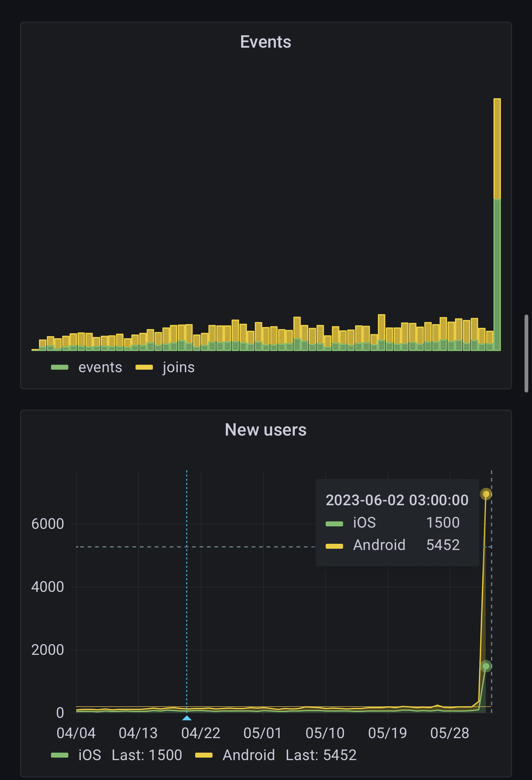Click the Android peak data point
532x780 pixels.
pyautogui.click(x=486, y=494)
